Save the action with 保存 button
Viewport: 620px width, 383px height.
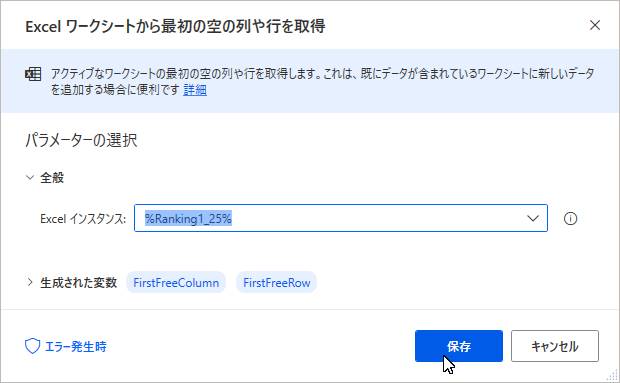(x=459, y=346)
